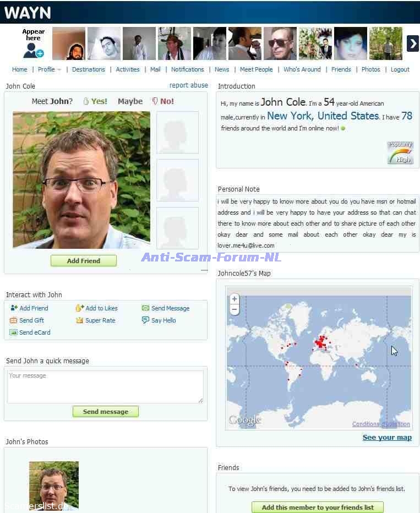Click the Appear here add-person icon
Screen dimensions: 420x513
click(x=33, y=51)
